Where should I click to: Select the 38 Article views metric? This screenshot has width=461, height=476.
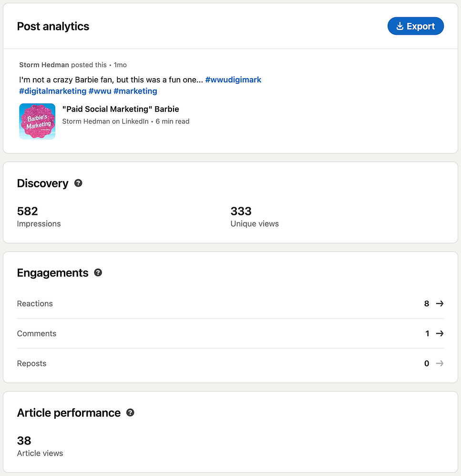[x=40, y=446]
